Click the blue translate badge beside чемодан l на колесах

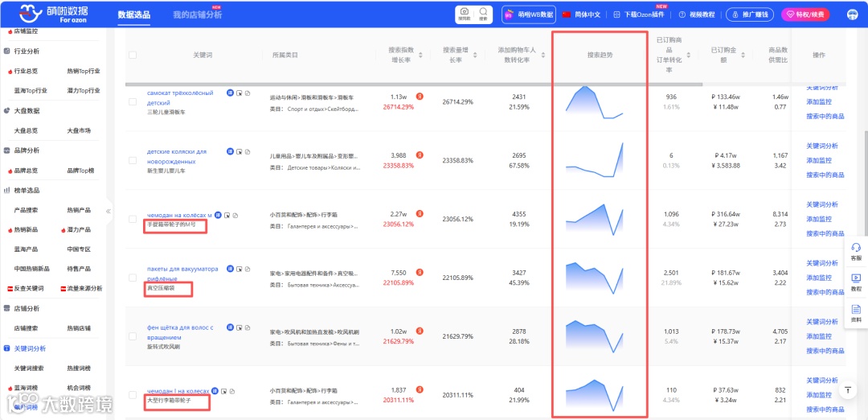215,391
